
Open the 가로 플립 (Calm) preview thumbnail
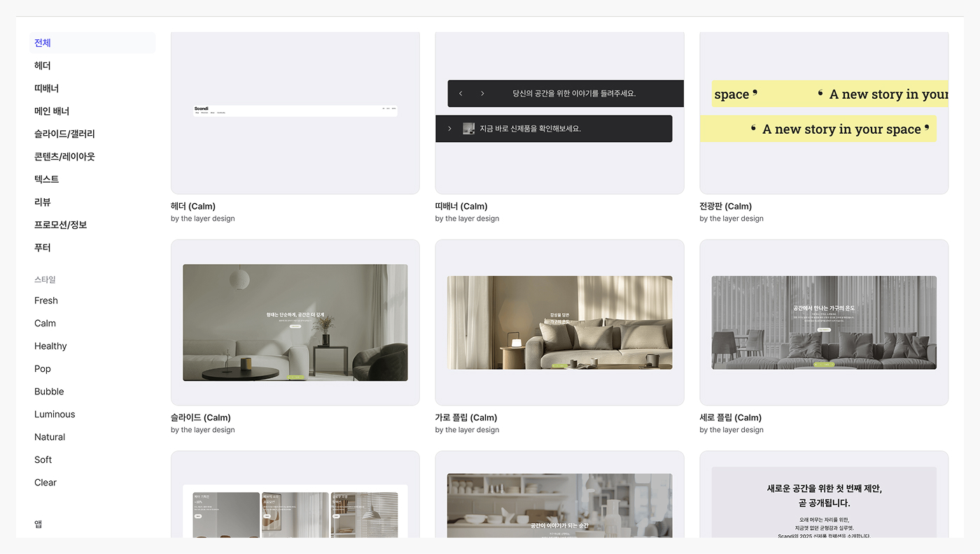point(559,322)
